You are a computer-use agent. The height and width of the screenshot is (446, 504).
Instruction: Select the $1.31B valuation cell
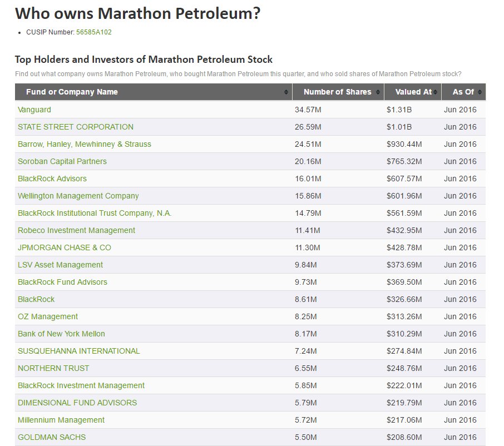(413, 110)
